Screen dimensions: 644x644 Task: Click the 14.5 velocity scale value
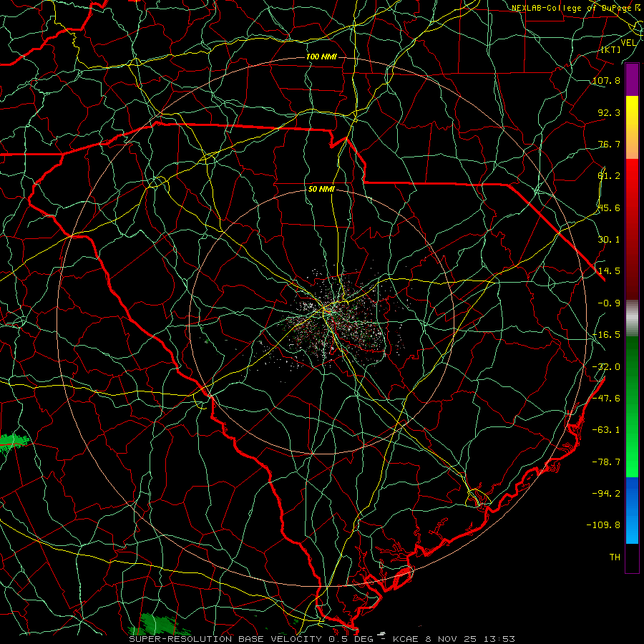(609, 271)
